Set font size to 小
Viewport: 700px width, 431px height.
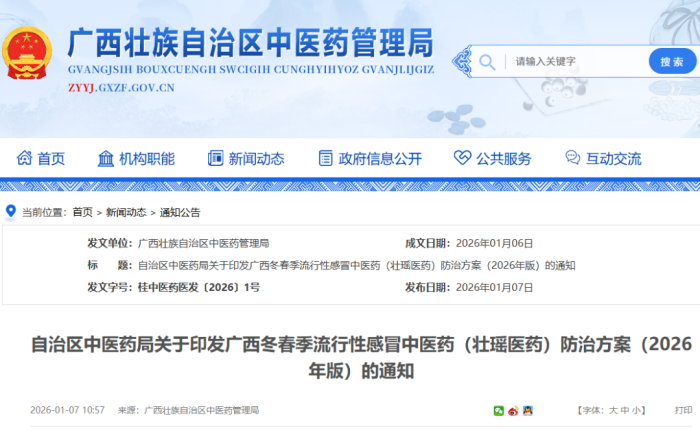638,411
